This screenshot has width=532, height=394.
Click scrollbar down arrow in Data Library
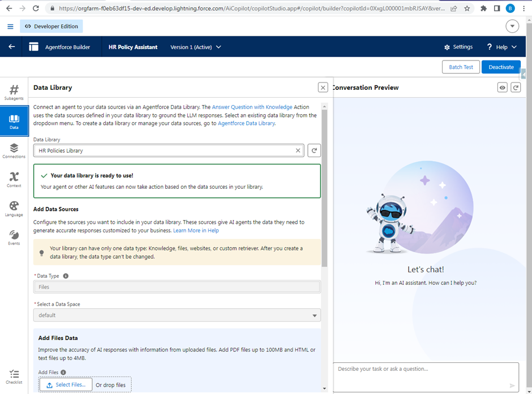pyautogui.click(x=324, y=388)
